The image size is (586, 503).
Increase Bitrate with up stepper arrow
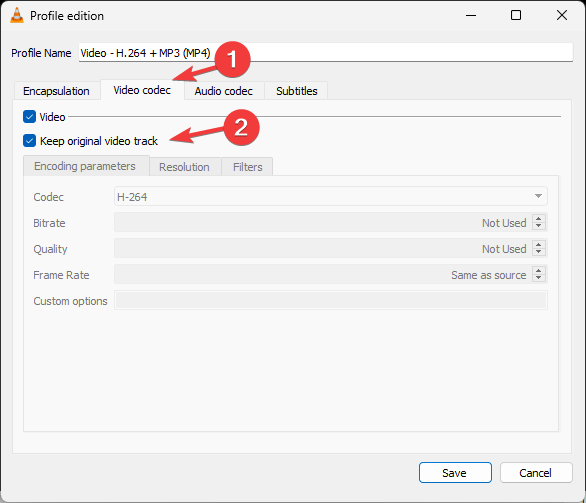539,219
